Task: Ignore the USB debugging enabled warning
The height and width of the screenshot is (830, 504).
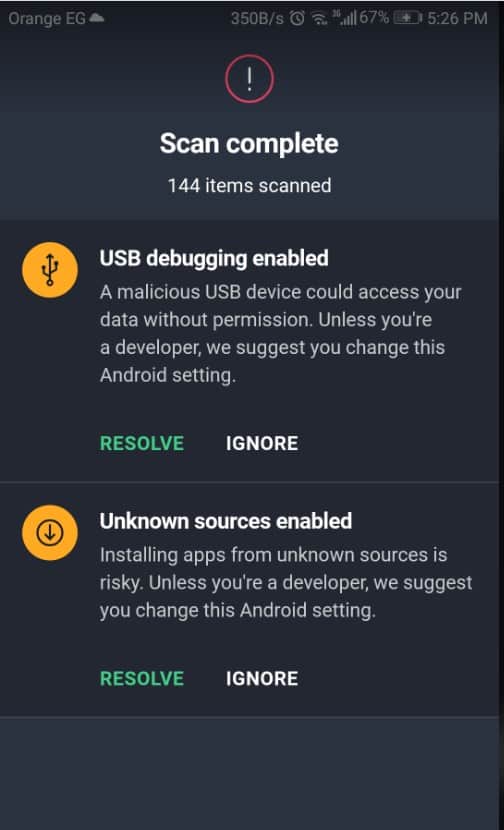Action: pos(262,444)
